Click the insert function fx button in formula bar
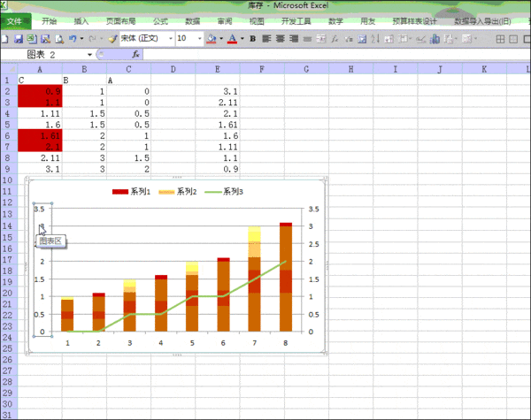531x420 pixels. click(136, 55)
